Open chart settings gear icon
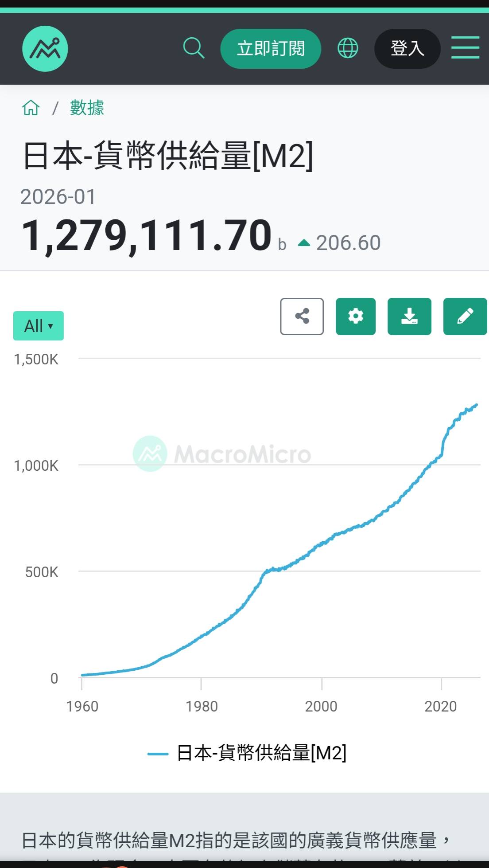This screenshot has width=489, height=868. [356, 317]
